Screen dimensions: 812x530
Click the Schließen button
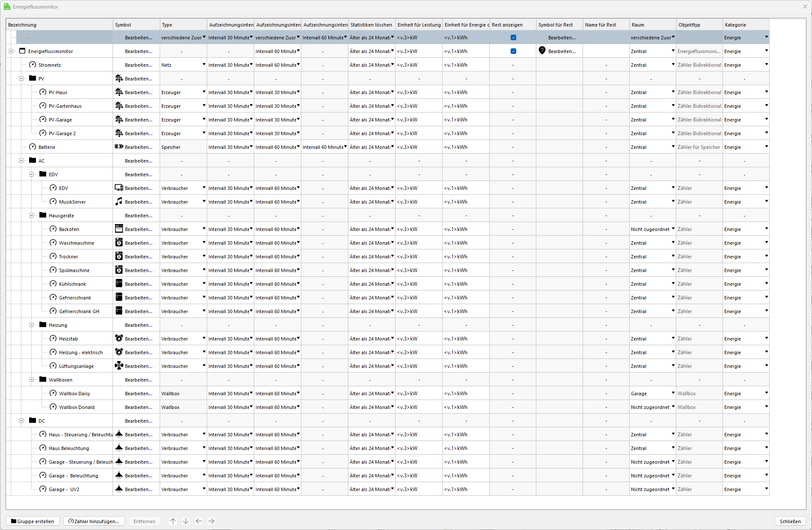(x=790, y=521)
